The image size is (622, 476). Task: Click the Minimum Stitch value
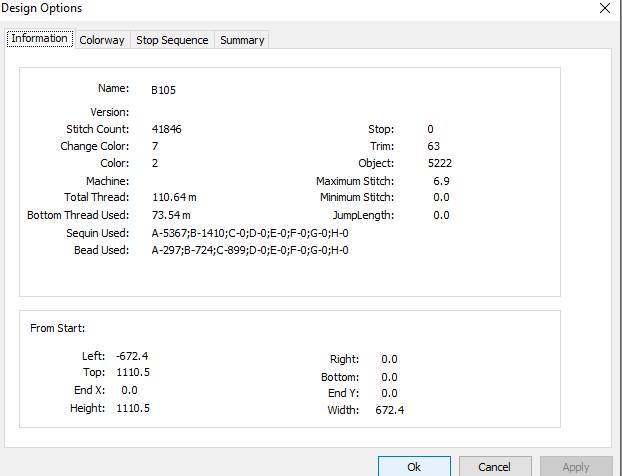(441, 197)
